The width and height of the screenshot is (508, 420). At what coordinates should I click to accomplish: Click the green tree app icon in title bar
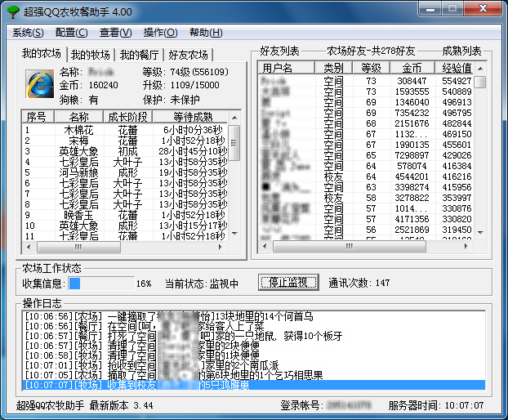(13, 11)
